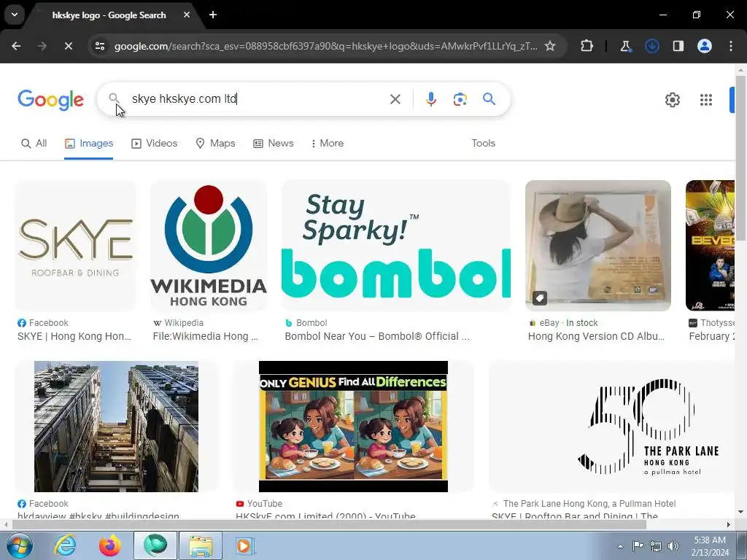Switch to Maps tab
The height and width of the screenshot is (560, 747).
215,144
